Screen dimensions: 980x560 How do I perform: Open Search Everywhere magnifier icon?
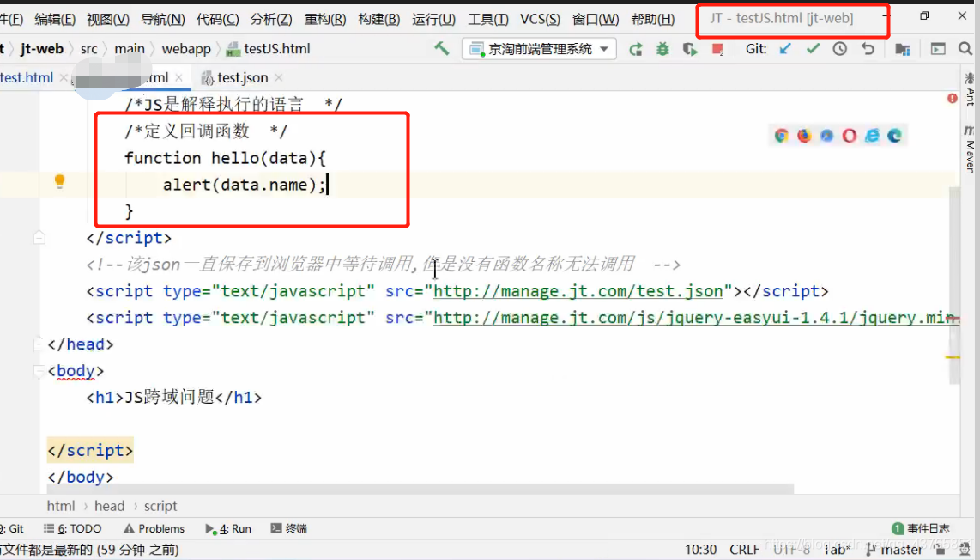tap(965, 49)
